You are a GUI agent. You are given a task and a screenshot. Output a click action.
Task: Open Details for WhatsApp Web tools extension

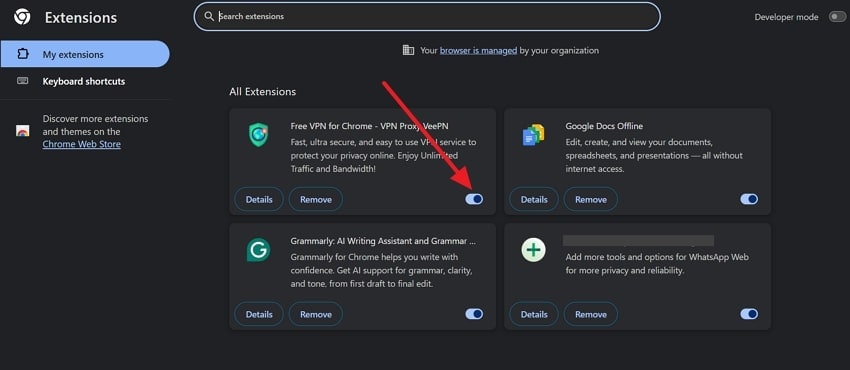534,314
